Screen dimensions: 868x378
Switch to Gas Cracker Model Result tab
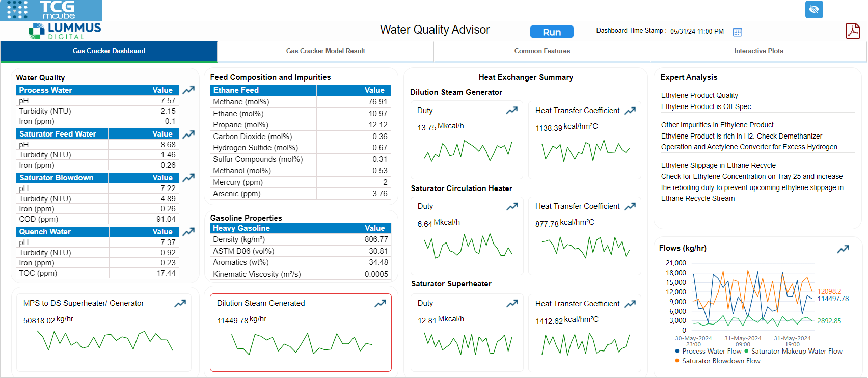(x=325, y=51)
